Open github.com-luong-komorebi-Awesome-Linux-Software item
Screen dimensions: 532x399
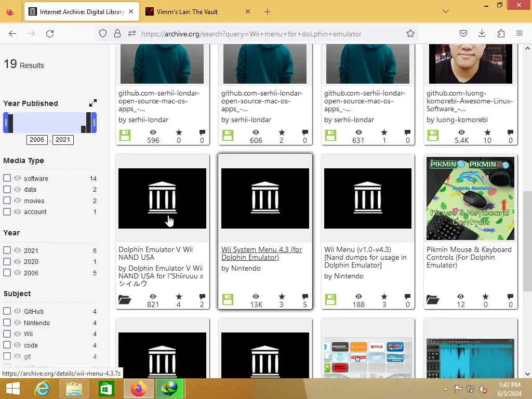[x=470, y=101]
